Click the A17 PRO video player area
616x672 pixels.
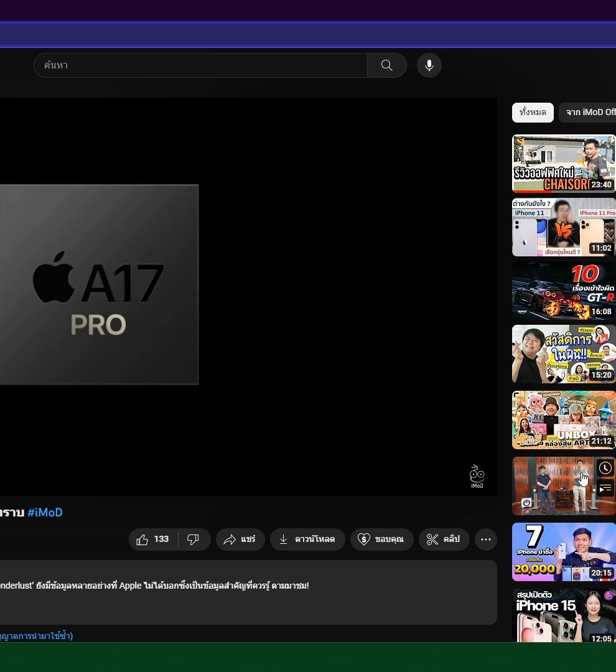click(x=249, y=297)
